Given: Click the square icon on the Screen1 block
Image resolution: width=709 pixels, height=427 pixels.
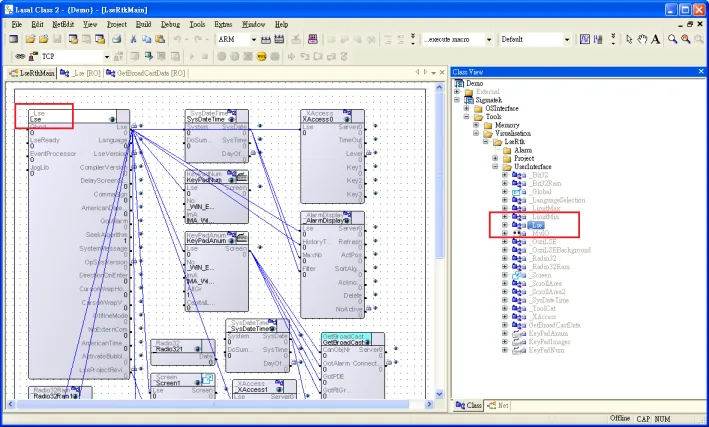Looking at the screenshot, I should 208,379.
